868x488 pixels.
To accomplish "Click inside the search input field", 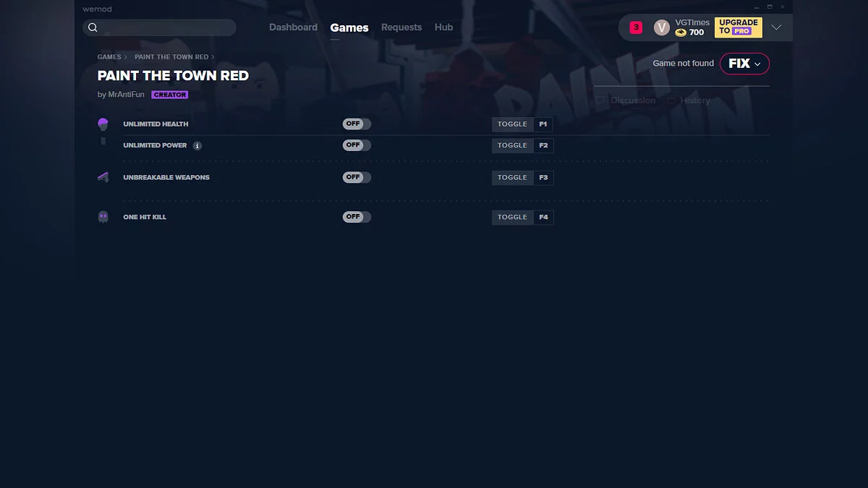I will coord(166,27).
